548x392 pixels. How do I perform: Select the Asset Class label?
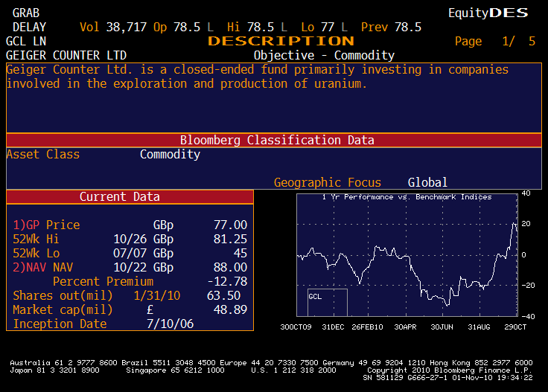click(43, 154)
